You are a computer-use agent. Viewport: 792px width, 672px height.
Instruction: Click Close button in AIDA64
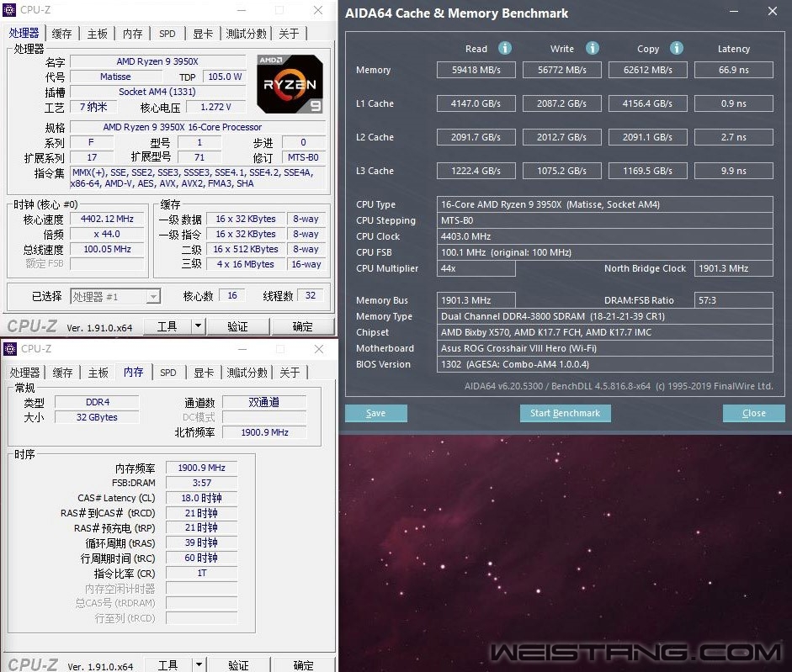tap(753, 413)
